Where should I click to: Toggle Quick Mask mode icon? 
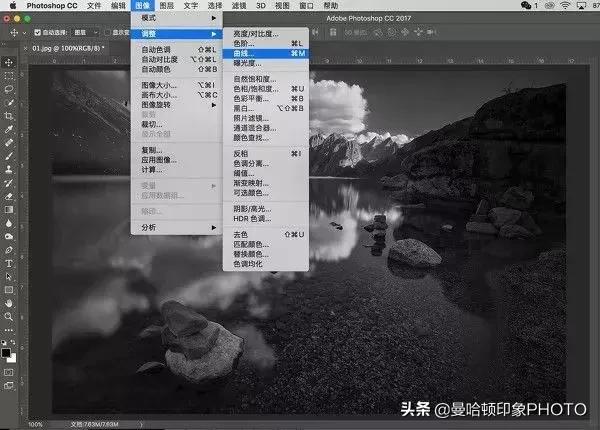pyautogui.click(x=9, y=372)
